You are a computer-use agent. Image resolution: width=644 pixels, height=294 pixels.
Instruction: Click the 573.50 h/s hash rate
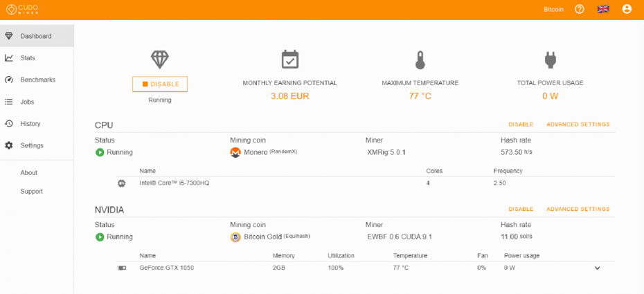tap(517, 153)
